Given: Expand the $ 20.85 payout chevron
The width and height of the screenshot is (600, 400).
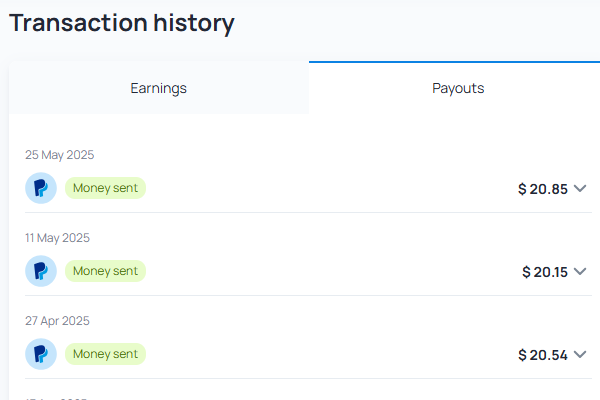Looking at the screenshot, I should coord(580,188).
